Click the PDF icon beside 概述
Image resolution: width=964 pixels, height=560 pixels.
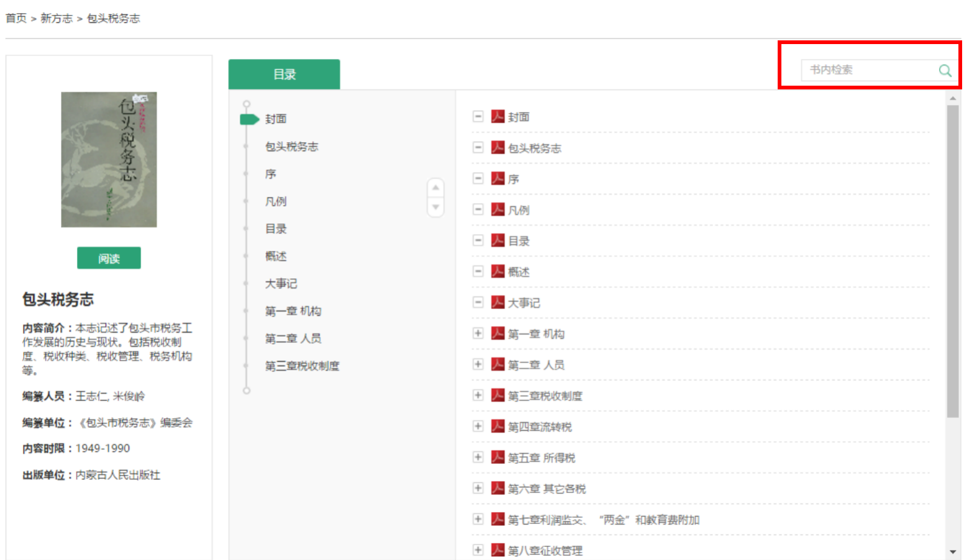pyautogui.click(x=498, y=271)
